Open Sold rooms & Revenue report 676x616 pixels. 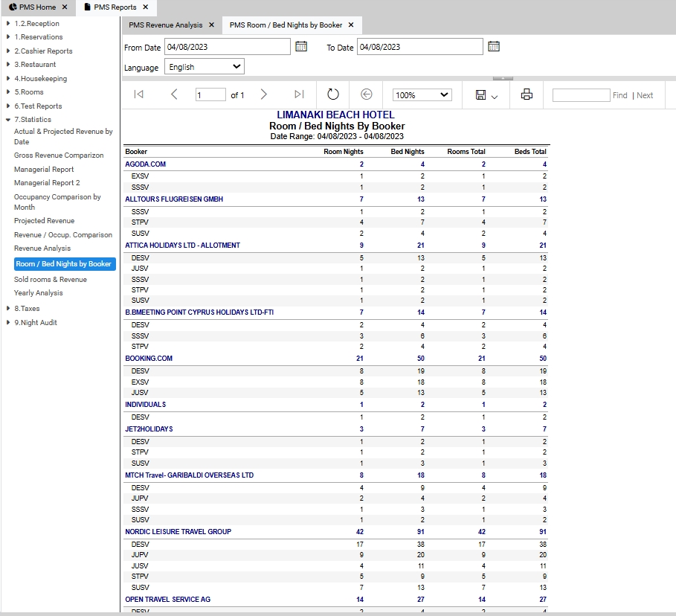(x=51, y=280)
